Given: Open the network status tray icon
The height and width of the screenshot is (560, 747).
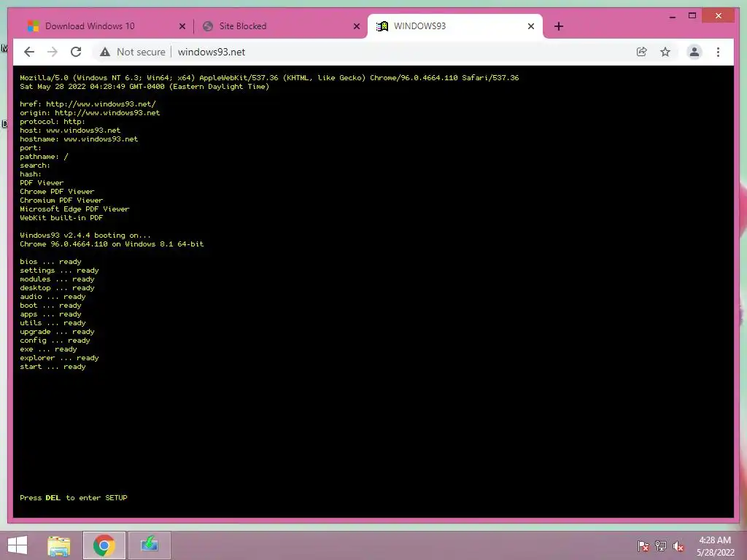Looking at the screenshot, I should click(x=661, y=545).
